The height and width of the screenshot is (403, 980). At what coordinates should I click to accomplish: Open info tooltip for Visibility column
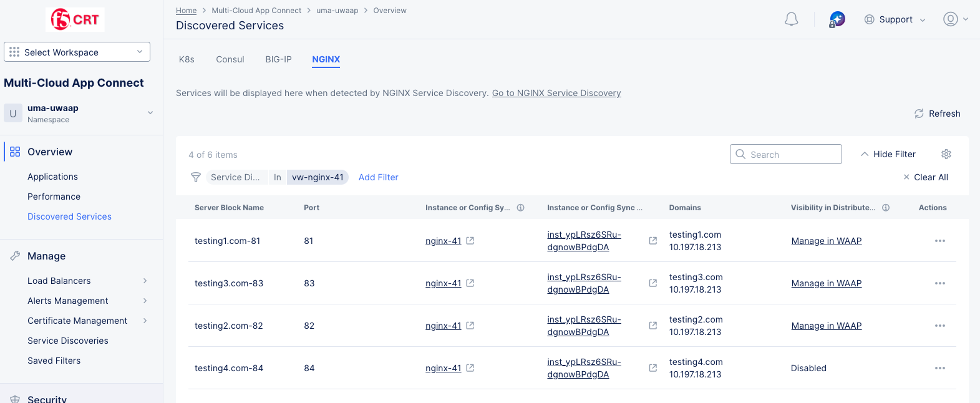(886, 208)
